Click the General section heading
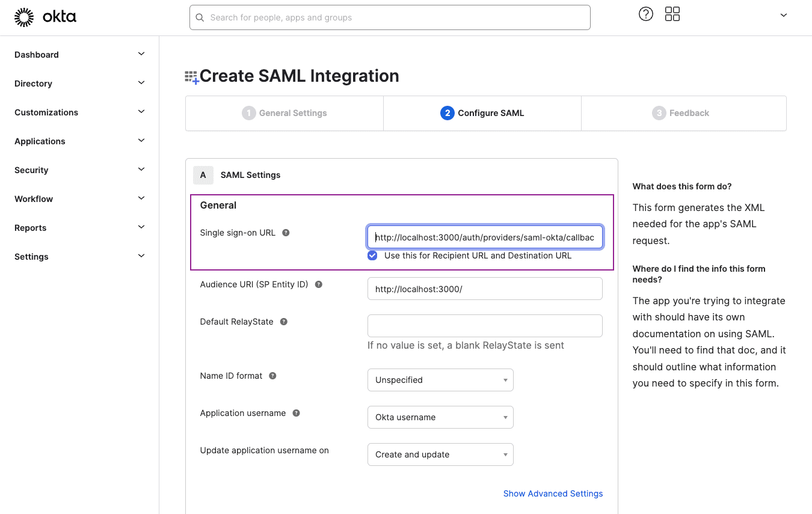This screenshot has width=812, height=514. [x=218, y=205]
